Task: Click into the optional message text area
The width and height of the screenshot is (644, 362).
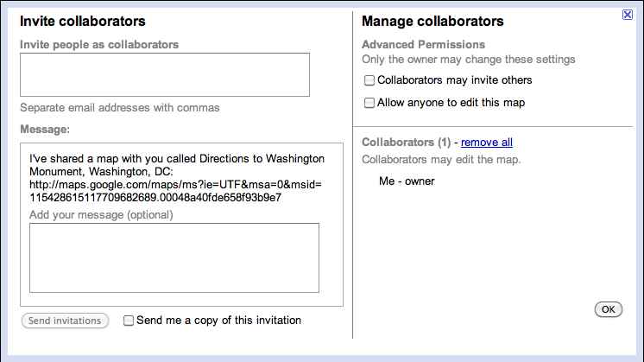Action: pyautogui.click(x=174, y=258)
